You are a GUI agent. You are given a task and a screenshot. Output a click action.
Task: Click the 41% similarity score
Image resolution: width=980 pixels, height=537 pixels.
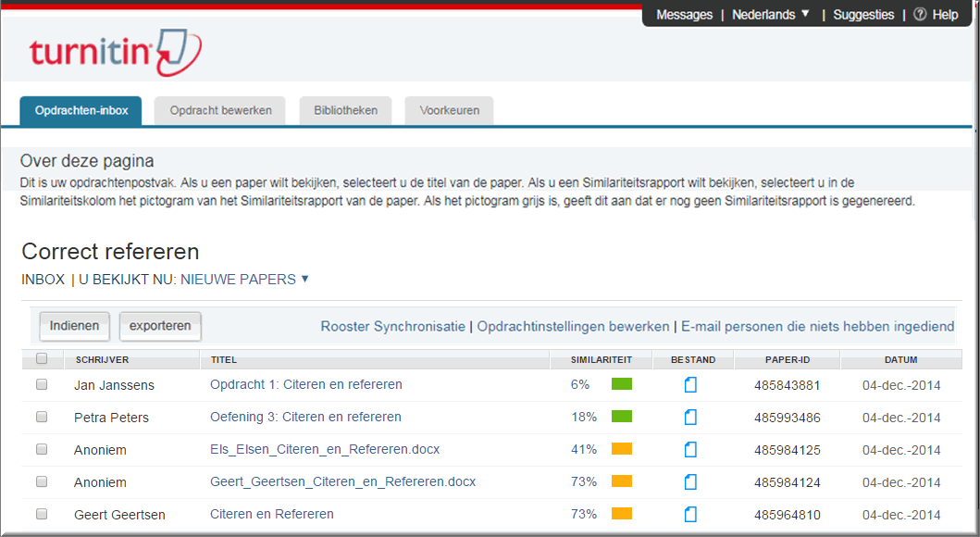coord(584,449)
